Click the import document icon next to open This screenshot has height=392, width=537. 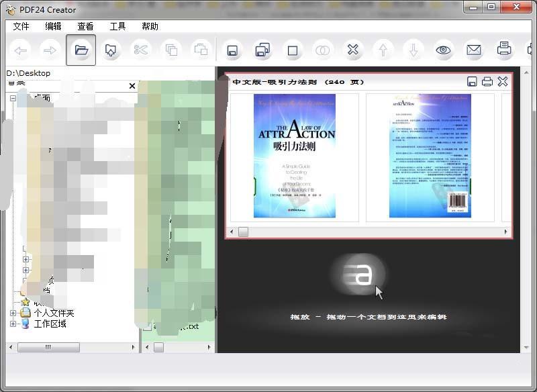pyautogui.click(x=111, y=49)
